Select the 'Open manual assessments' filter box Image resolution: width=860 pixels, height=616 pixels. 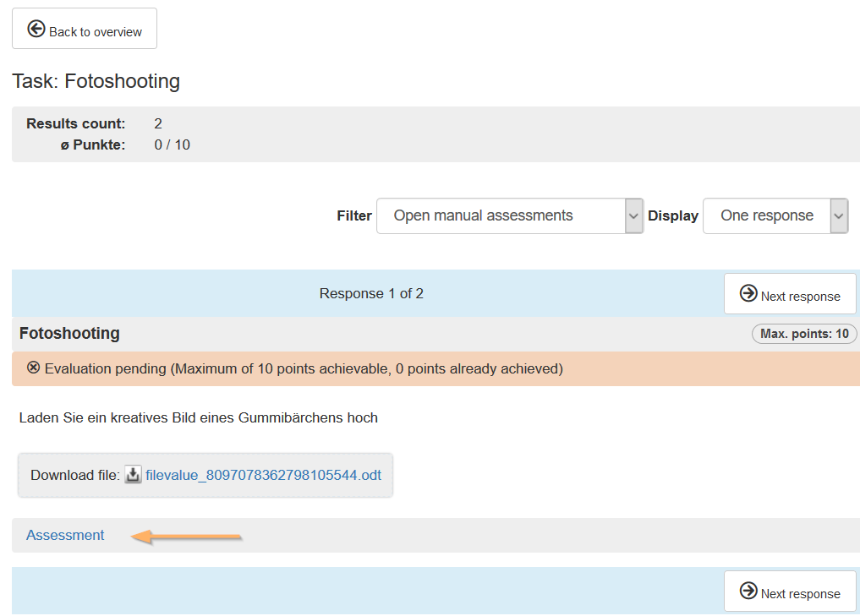click(x=500, y=216)
